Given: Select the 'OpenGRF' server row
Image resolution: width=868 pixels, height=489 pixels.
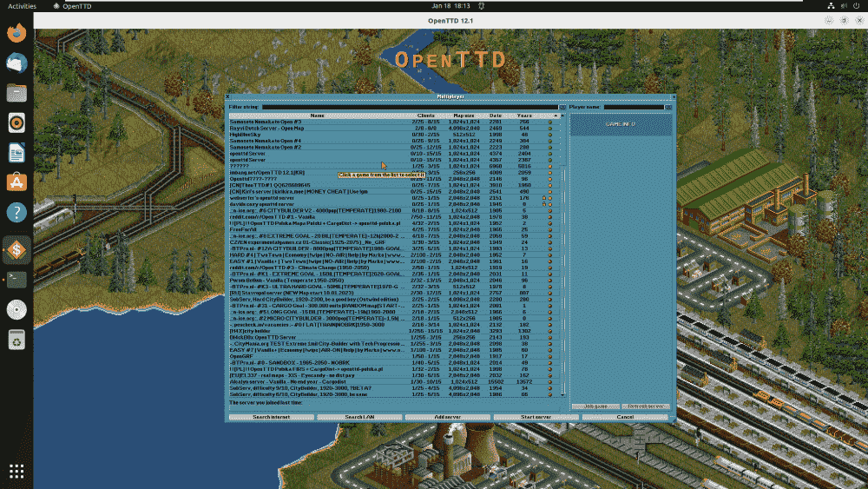Looking at the screenshot, I should [394, 356].
